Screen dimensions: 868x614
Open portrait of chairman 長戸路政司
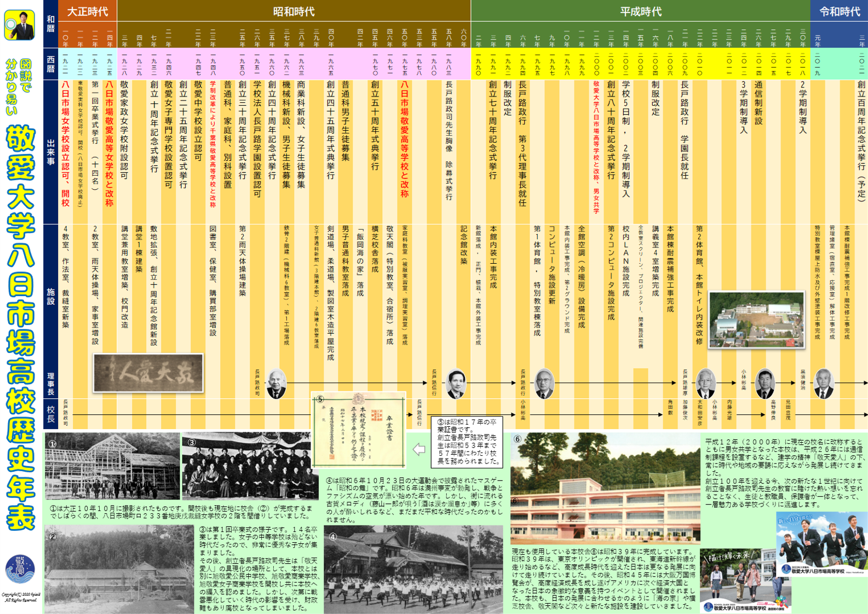(x=276, y=383)
